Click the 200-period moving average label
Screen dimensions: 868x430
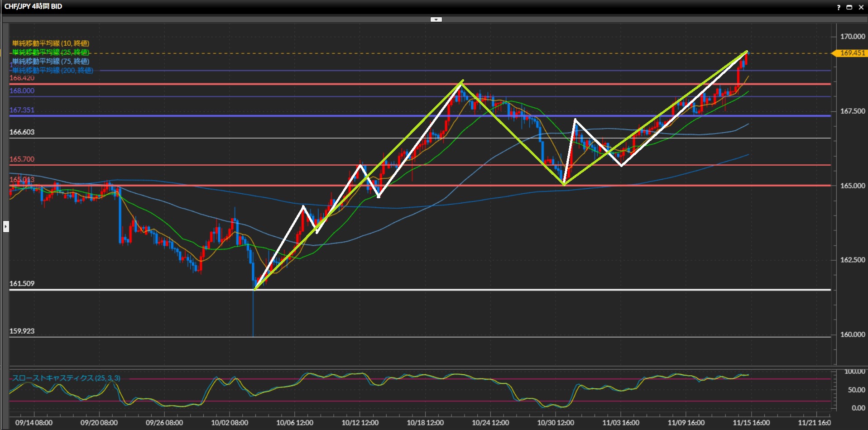tap(53, 70)
